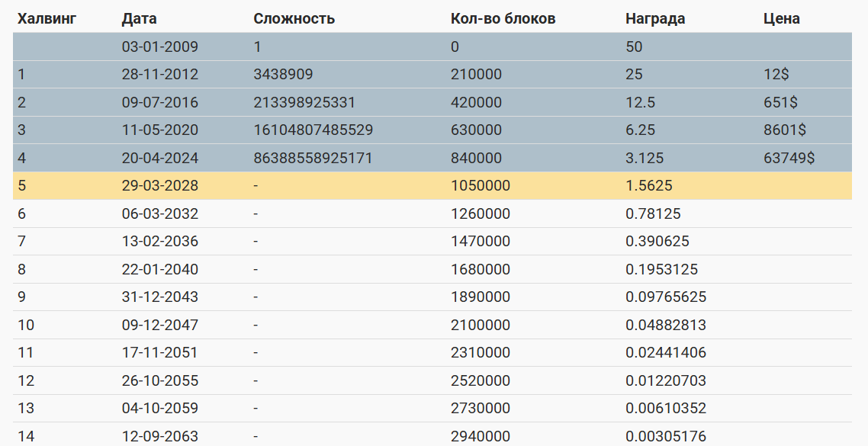
Task: Select the date 03-01-2009 cell
Action: coord(159,47)
